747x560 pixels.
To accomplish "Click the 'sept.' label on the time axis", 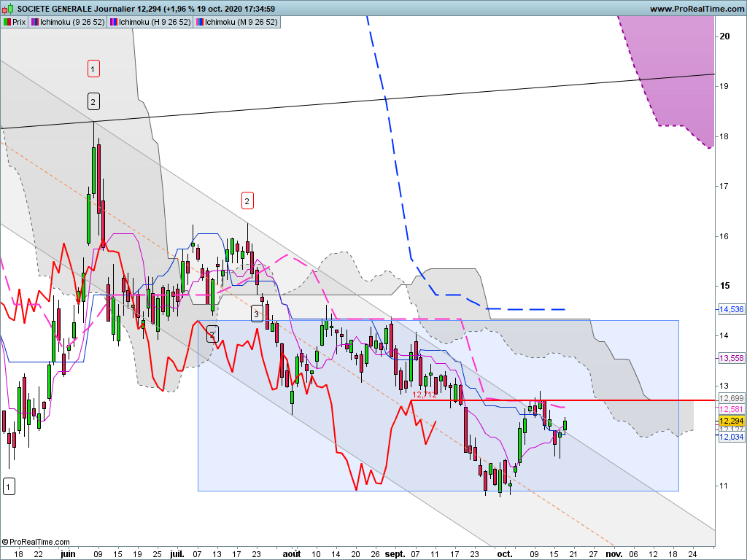I will 395,554.
